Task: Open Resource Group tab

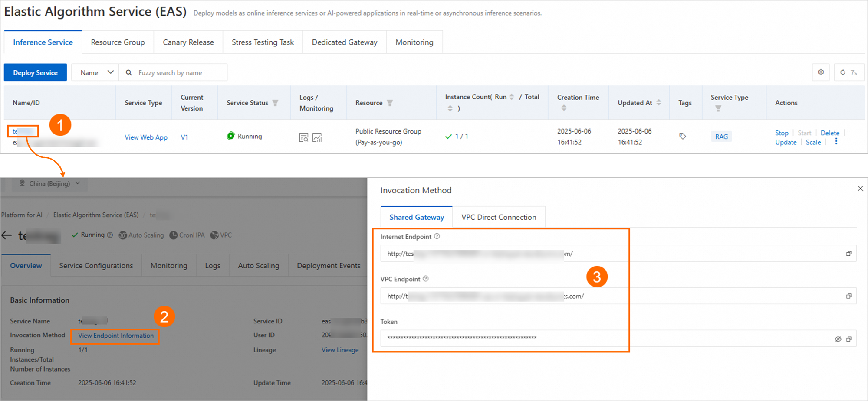Action: [118, 42]
